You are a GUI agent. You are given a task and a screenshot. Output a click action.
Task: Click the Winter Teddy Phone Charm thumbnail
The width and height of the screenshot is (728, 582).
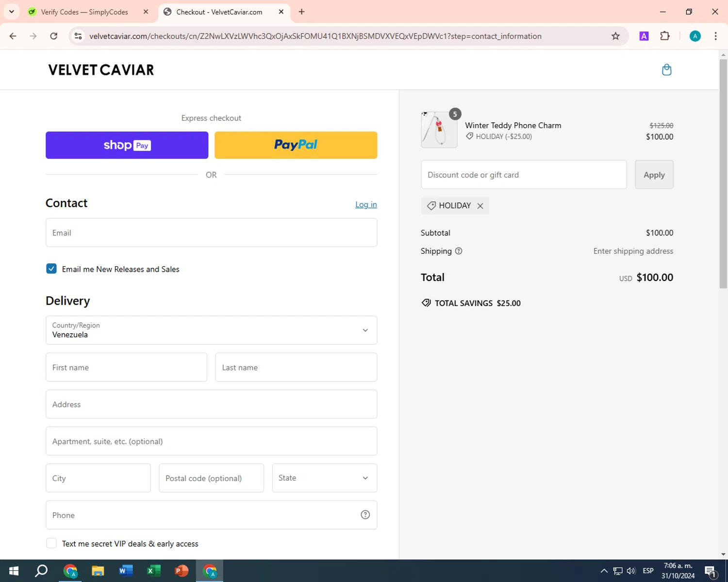[439, 130]
